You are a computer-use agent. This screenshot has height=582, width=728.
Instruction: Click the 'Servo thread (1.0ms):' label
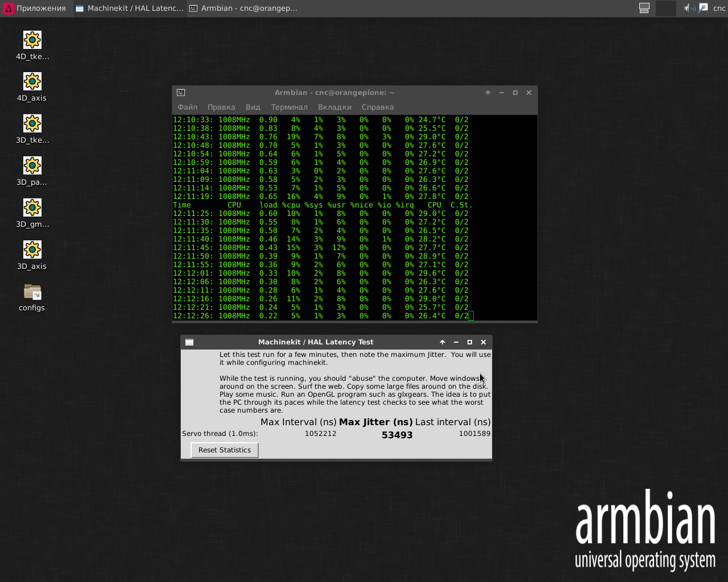pos(220,434)
